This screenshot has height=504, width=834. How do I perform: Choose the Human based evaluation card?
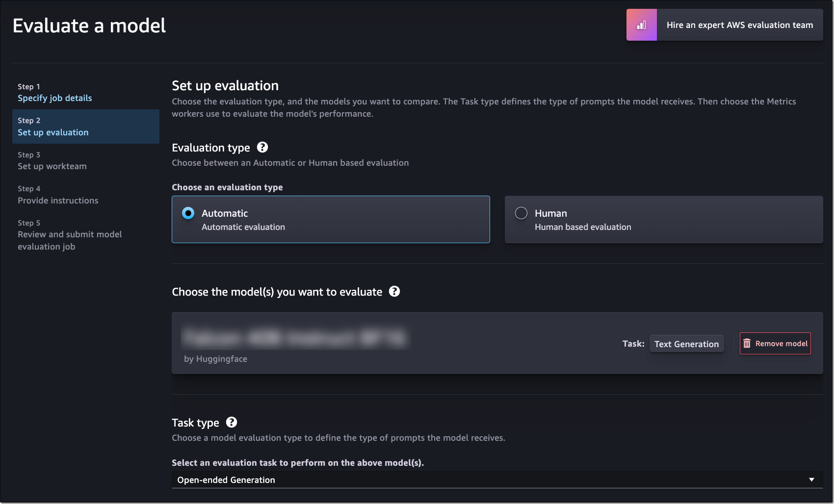tap(664, 219)
